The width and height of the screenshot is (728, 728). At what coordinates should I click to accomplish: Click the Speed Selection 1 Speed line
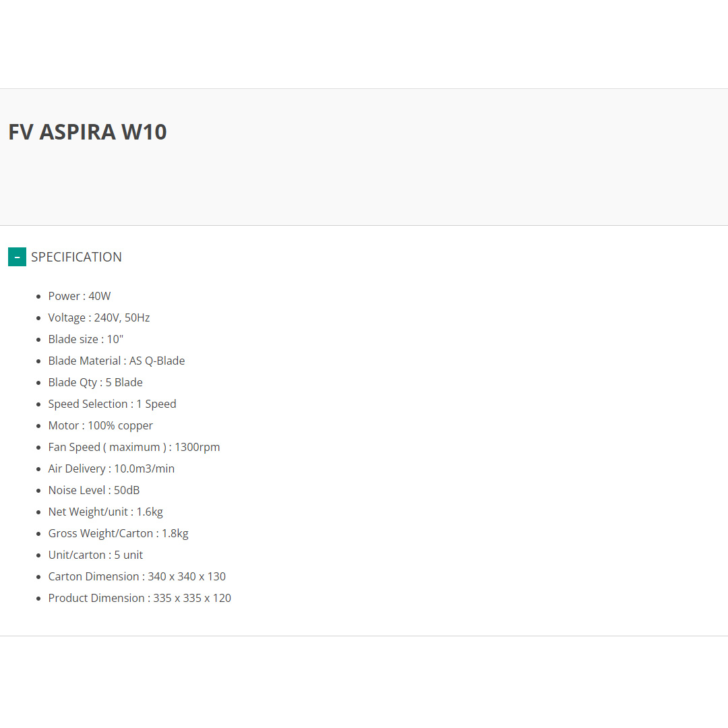[x=112, y=404]
